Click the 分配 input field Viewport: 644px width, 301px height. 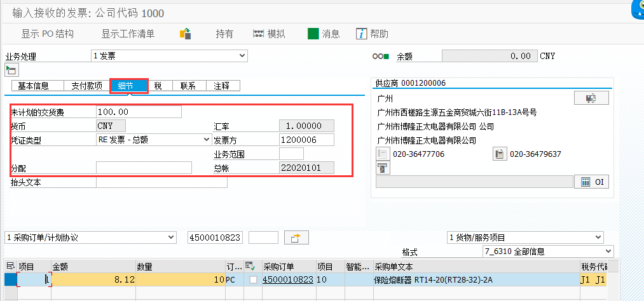[144, 168]
